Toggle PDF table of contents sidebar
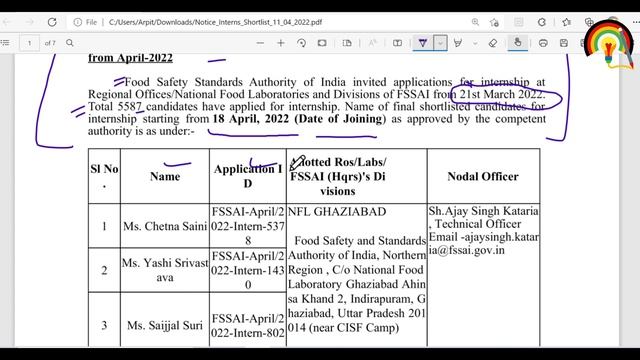 point(5,43)
